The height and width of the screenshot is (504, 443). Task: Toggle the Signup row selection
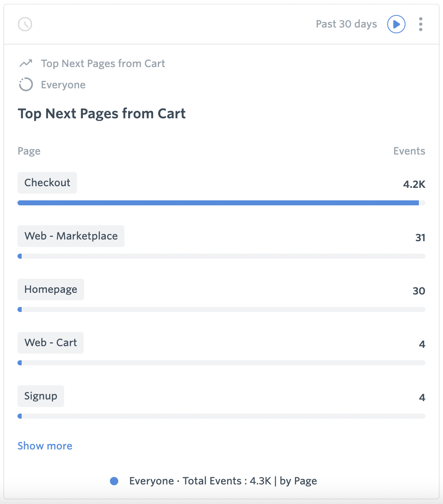coord(40,396)
